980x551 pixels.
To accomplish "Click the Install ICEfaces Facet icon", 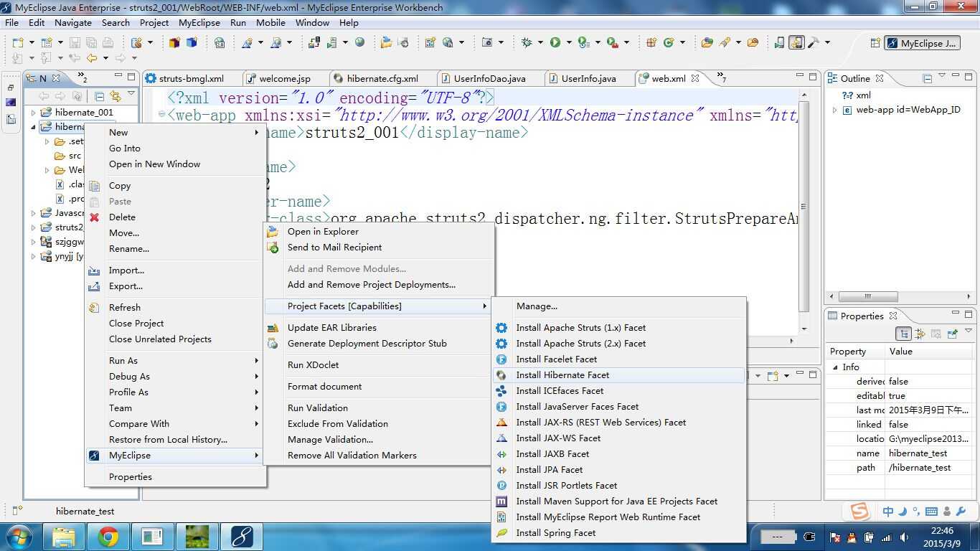I will [x=501, y=391].
